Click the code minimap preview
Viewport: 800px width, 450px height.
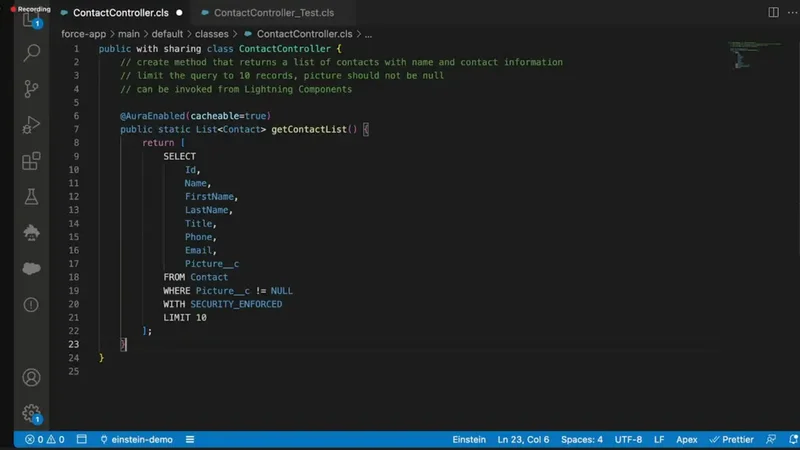pos(754,55)
